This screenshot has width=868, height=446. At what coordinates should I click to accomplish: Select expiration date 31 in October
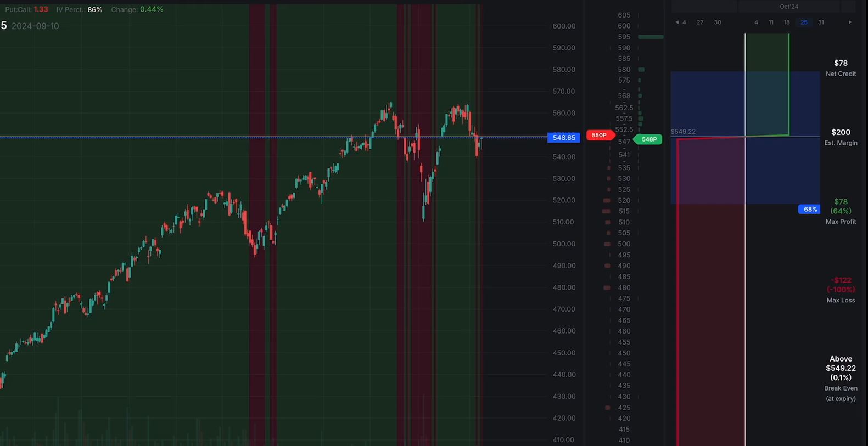(x=821, y=22)
